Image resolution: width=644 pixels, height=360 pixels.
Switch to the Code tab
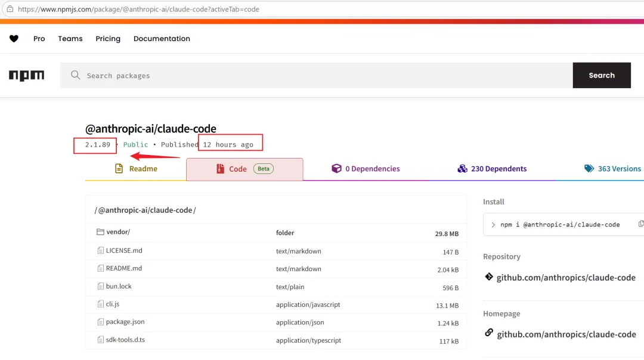[x=244, y=169]
